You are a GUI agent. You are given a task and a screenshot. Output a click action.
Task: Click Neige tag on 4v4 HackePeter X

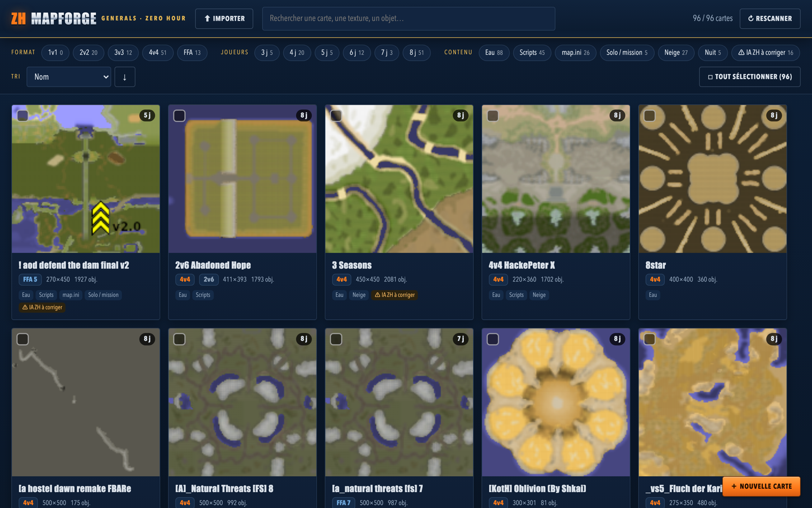tap(539, 295)
